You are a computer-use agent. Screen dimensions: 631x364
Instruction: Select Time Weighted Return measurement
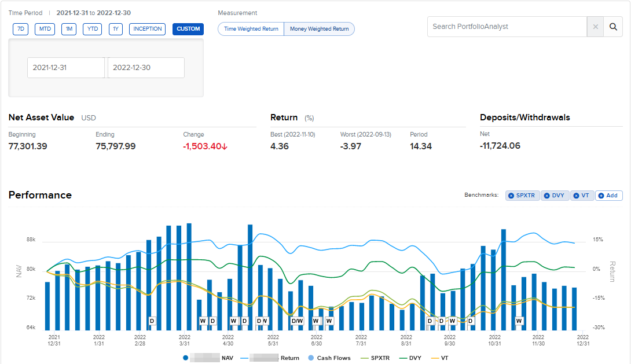point(251,29)
